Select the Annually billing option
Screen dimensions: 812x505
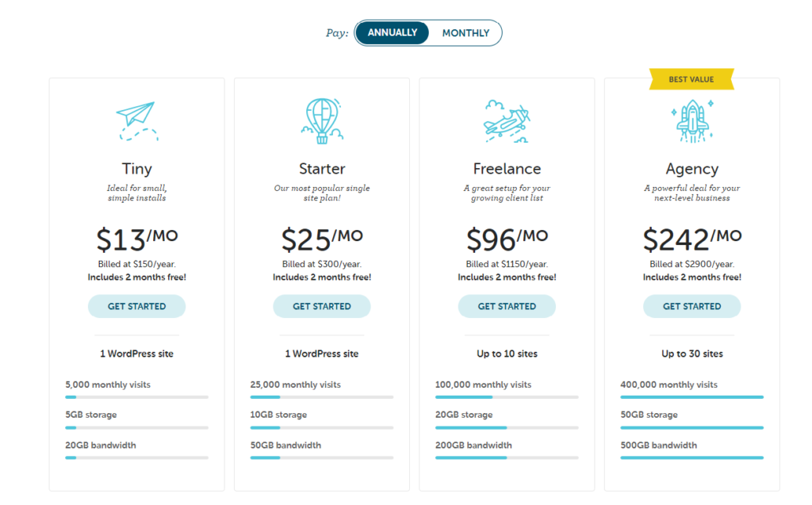click(392, 33)
